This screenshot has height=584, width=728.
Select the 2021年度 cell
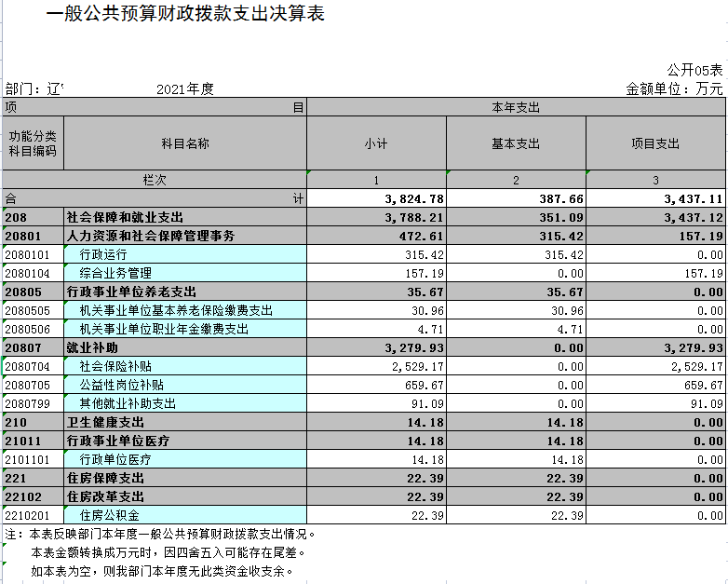coord(184,88)
